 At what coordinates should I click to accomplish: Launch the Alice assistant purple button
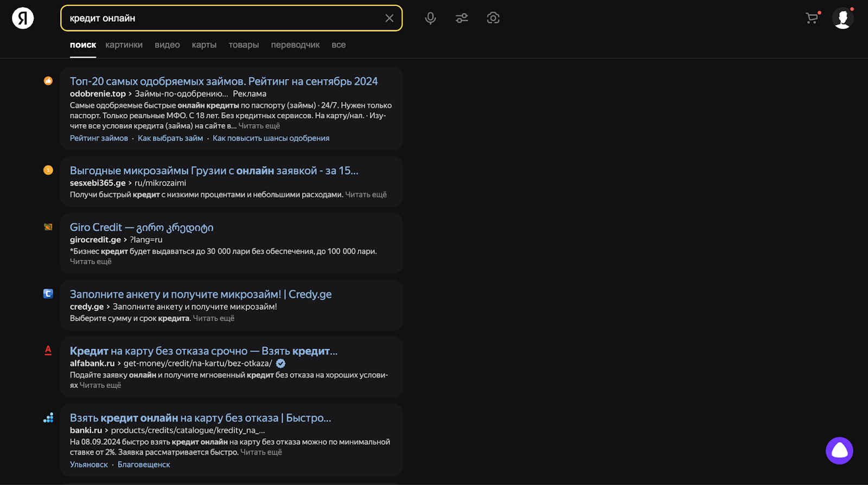(839, 450)
